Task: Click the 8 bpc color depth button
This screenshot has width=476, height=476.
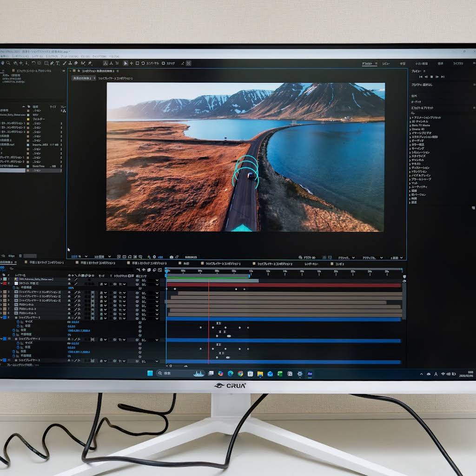Action: coord(12,256)
